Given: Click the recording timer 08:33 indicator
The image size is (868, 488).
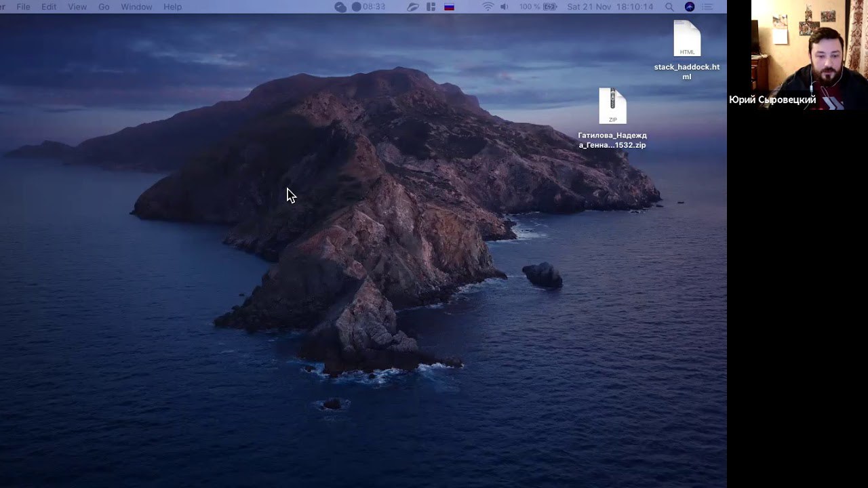Looking at the screenshot, I should pos(368,7).
